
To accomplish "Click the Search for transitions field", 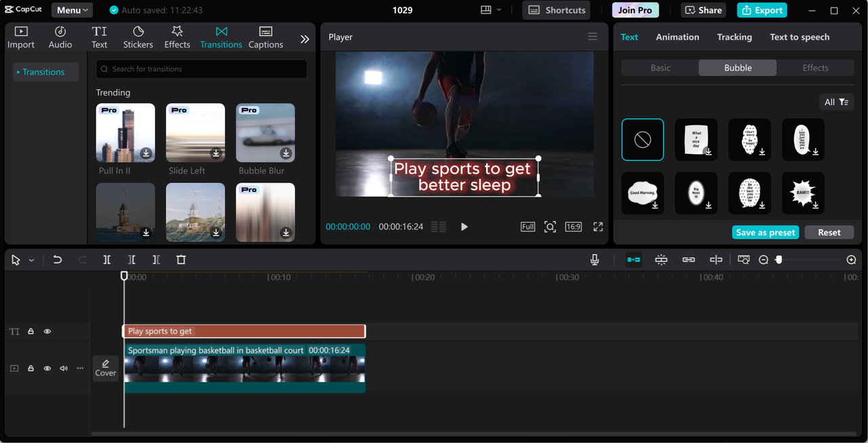I will click(x=201, y=69).
